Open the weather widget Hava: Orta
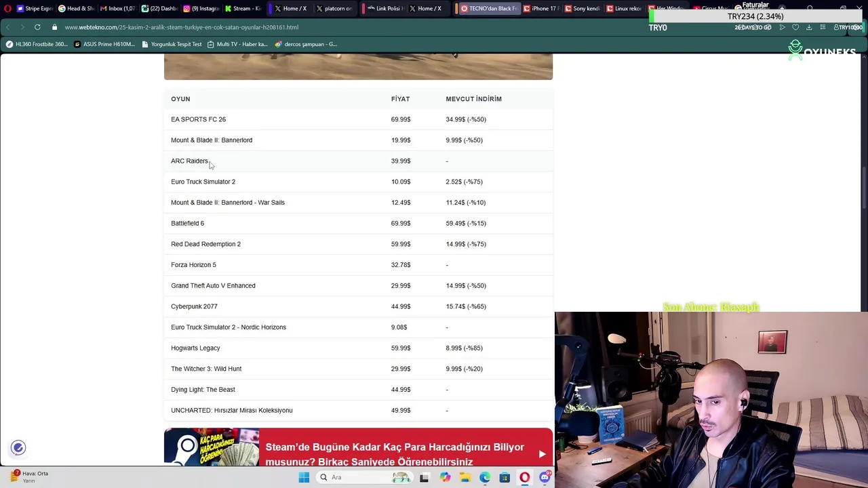The image size is (868, 488). (x=28, y=476)
